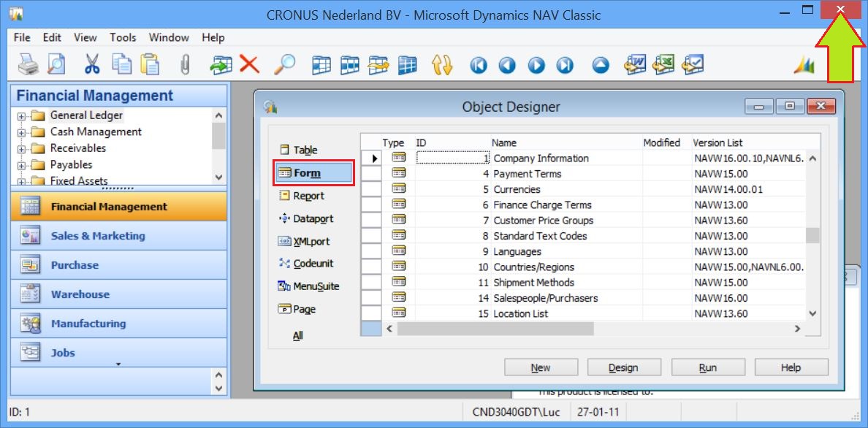Expand the Receivables folder node

(x=22, y=150)
